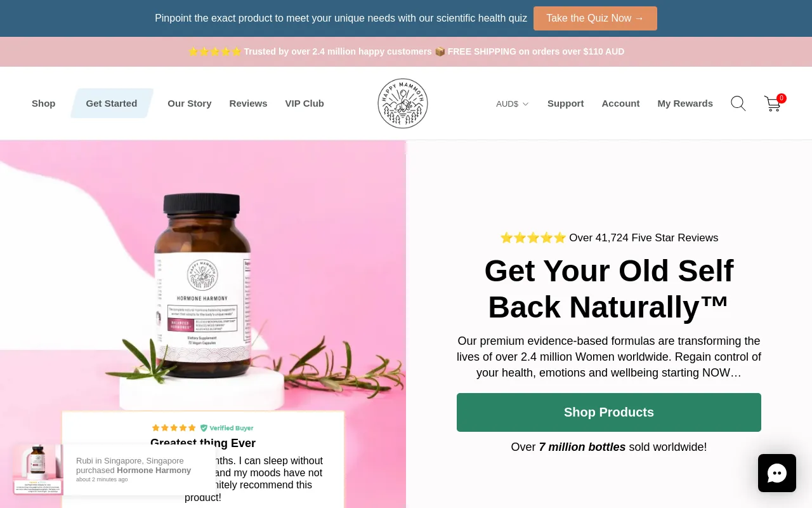Image resolution: width=812 pixels, height=508 pixels.
Task: Open the Support link
Action: click(x=565, y=104)
